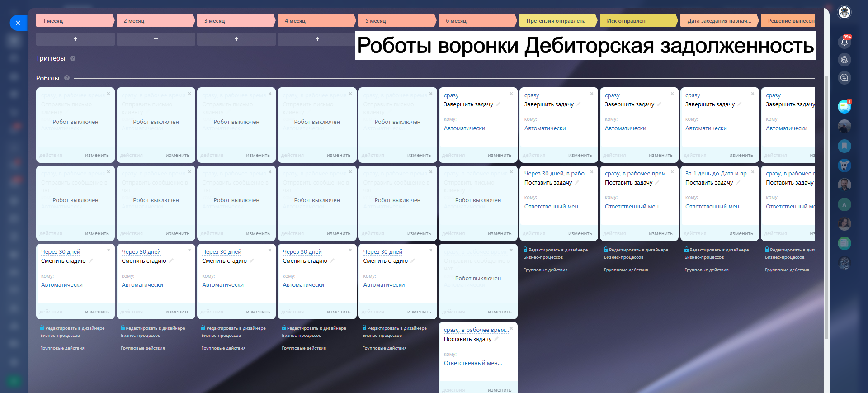Click изменить on Поставить задачу in Дата заседания stage
The width and height of the screenshot is (868, 393).
coord(741,233)
